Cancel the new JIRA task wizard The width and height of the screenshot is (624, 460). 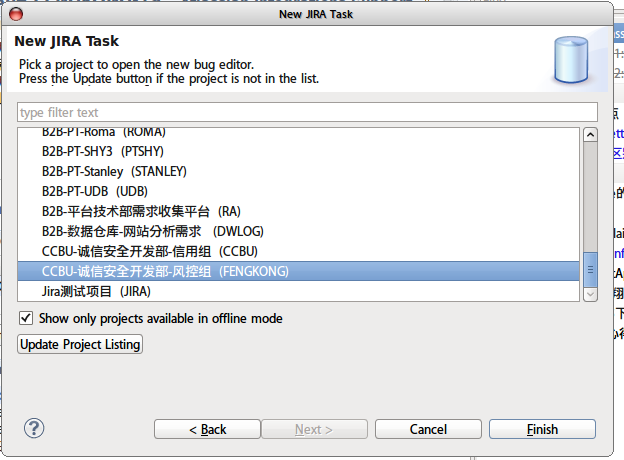click(428, 429)
